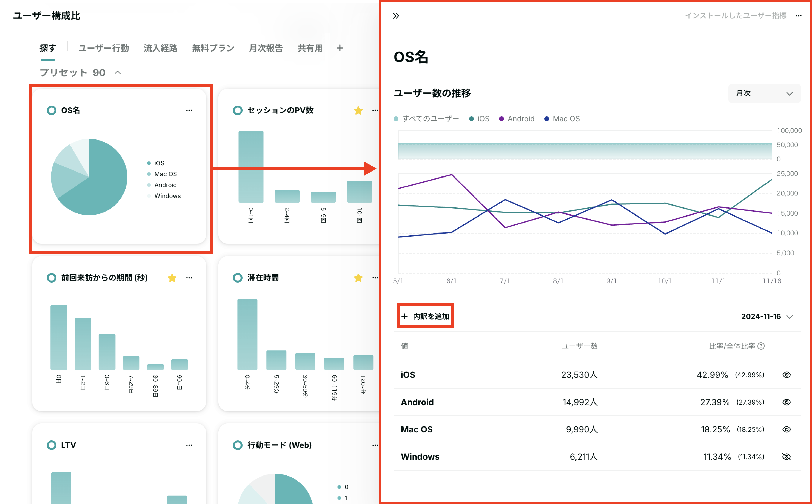Select the 前回来訪からの期間 card circle icon
The height and width of the screenshot is (504, 812).
coord(51,278)
